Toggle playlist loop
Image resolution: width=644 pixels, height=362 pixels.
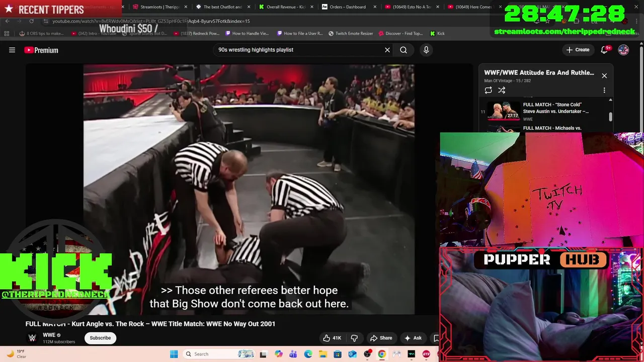(488, 90)
